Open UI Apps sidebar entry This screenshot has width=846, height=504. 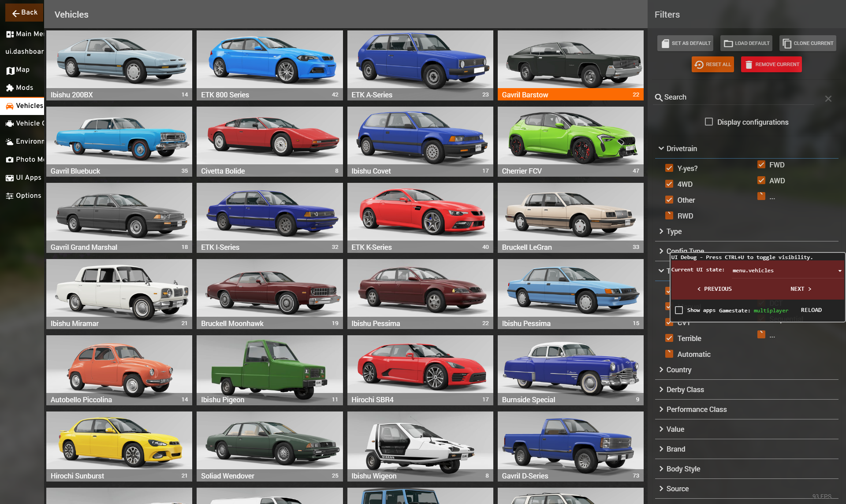[22, 178]
